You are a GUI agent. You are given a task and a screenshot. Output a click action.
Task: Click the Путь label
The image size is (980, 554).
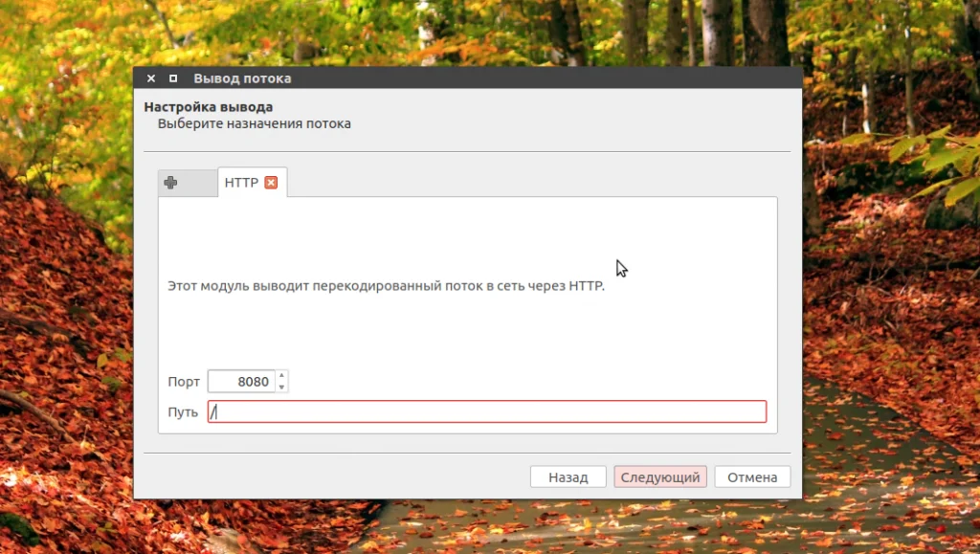click(183, 412)
